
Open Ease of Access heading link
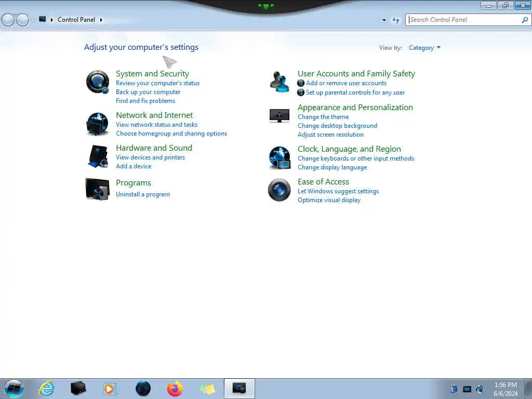[323, 182]
